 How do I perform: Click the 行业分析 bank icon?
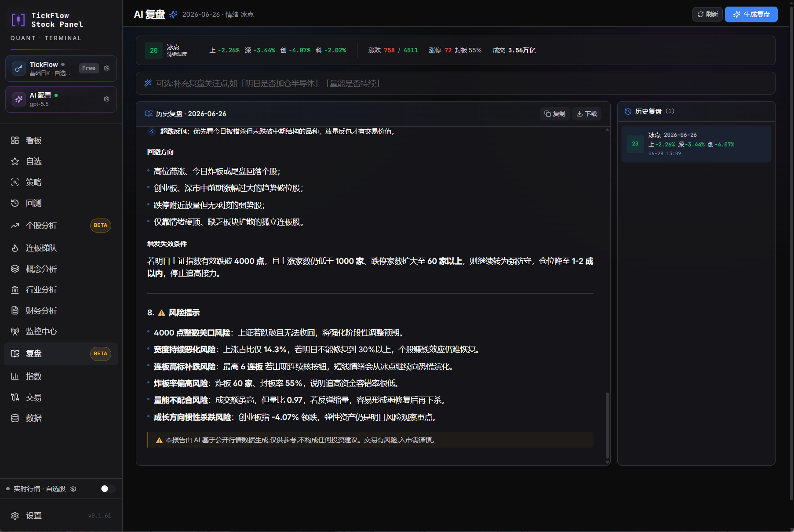click(x=15, y=290)
